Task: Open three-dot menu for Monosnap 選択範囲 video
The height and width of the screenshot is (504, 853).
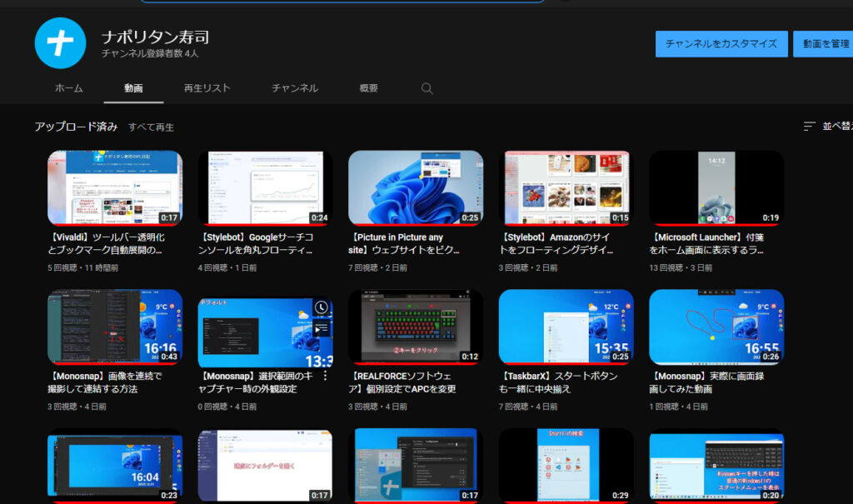Action: pyautogui.click(x=326, y=376)
